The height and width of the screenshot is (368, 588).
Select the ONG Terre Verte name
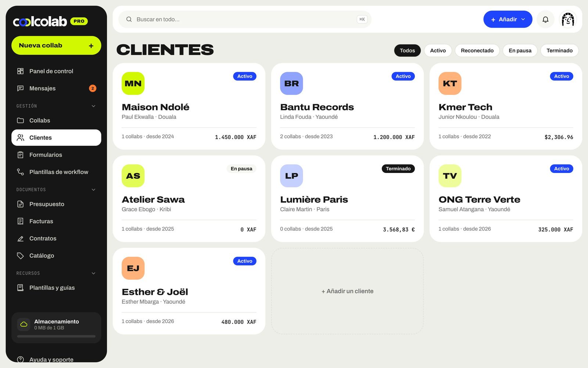(x=479, y=199)
